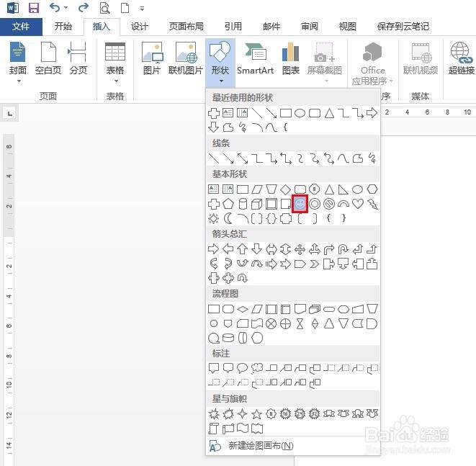The height and width of the screenshot is (466, 476).
Task: Open the File tab
Action: pyautogui.click(x=21, y=27)
